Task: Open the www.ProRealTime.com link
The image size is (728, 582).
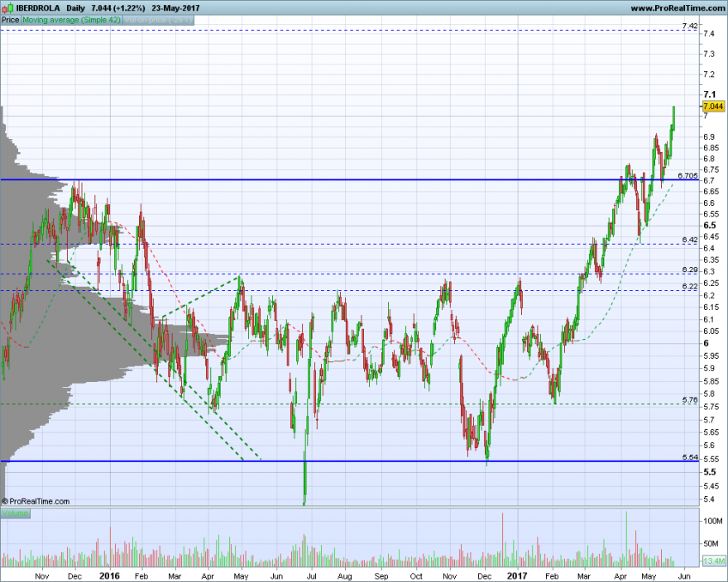Action: coord(678,8)
